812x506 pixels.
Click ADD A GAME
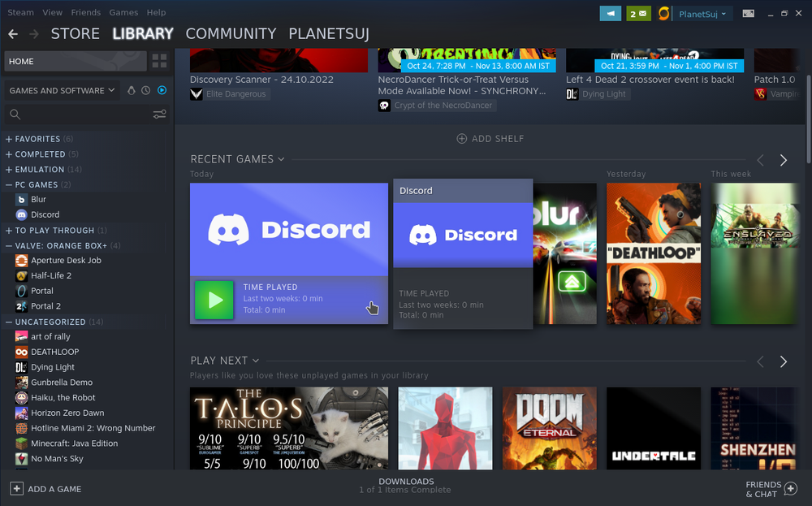coord(45,488)
